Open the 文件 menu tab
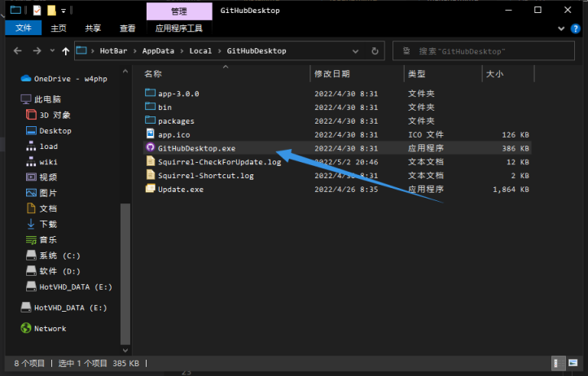Viewport: 588px width, 376px height. pos(24,28)
